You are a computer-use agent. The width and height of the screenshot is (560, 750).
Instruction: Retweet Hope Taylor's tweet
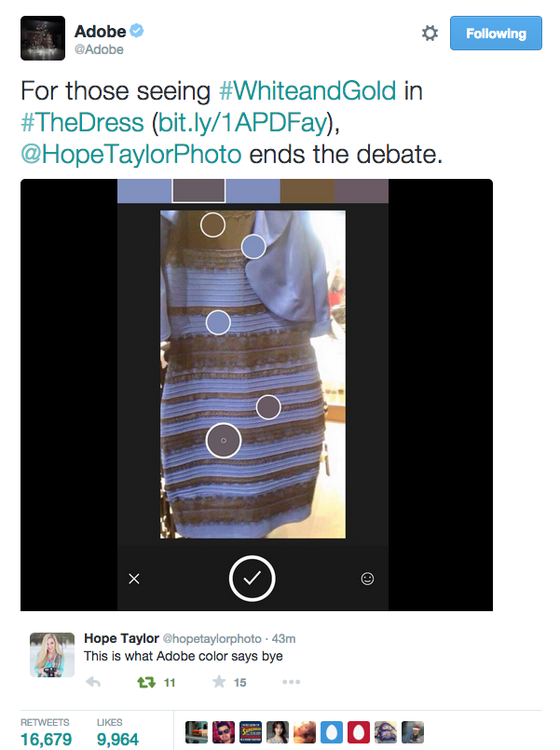[x=146, y=682]
